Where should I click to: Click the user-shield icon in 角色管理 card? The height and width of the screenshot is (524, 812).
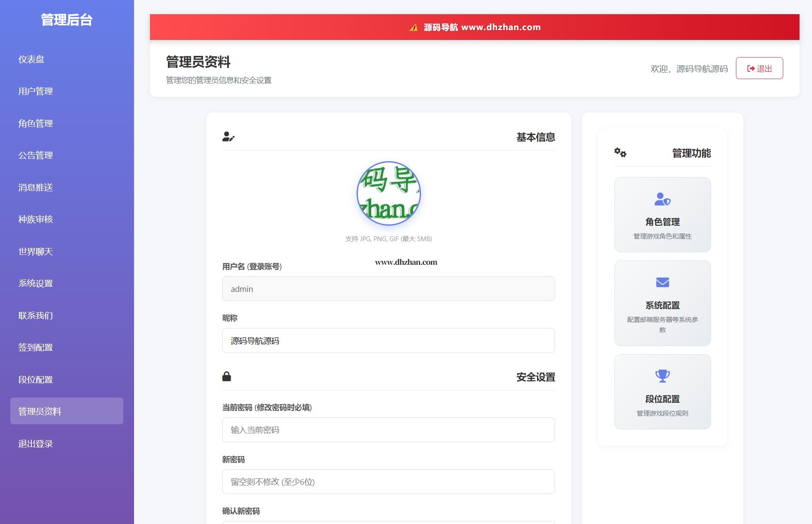pyautogui.click(x=662, y=199)
